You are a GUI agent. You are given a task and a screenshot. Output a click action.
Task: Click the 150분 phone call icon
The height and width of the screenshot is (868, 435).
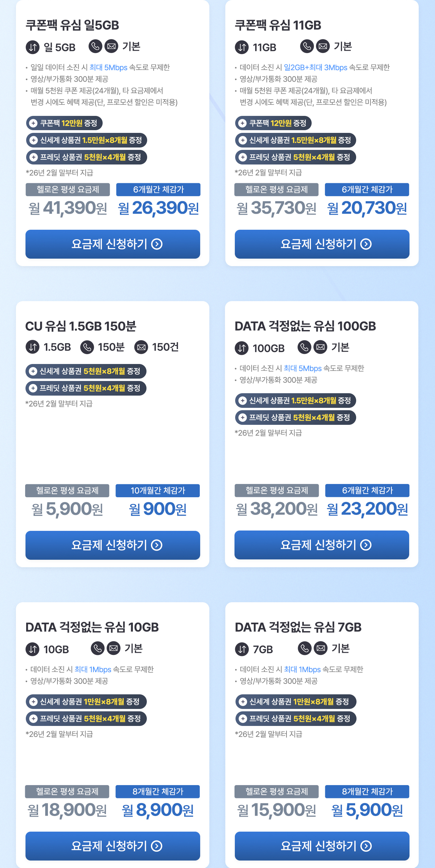point(87,347)
